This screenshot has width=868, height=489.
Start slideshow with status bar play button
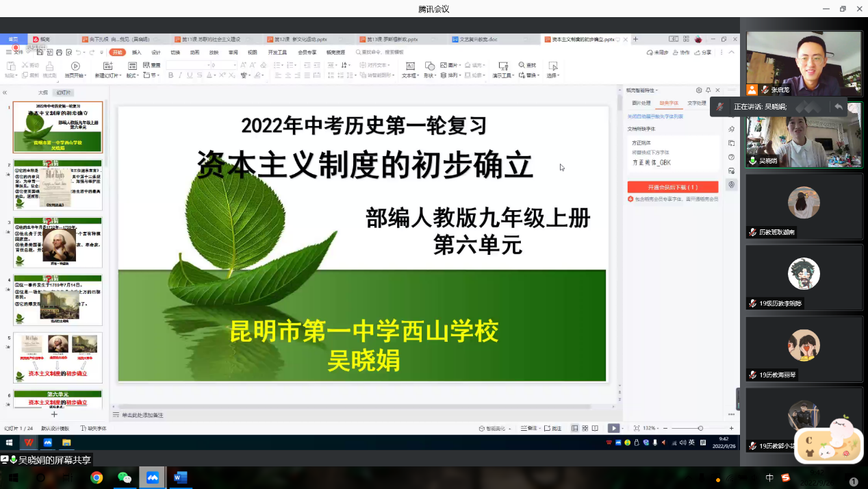pos(613,428)
